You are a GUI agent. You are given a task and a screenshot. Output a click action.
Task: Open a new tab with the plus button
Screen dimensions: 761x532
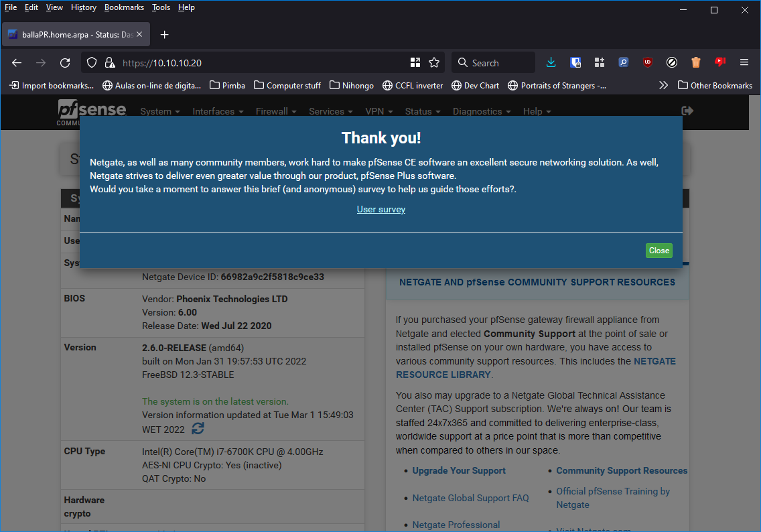click(165, 34)
